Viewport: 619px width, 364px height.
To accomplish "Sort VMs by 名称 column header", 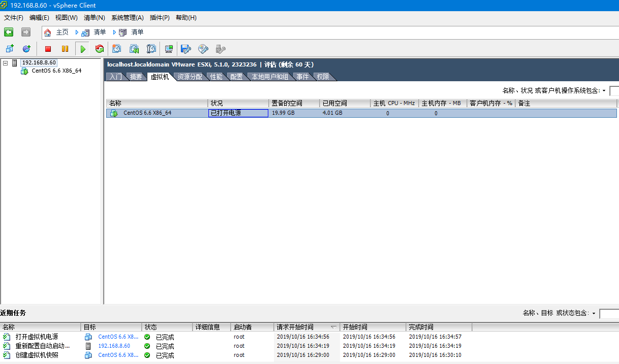I will [x=157, y=103].
